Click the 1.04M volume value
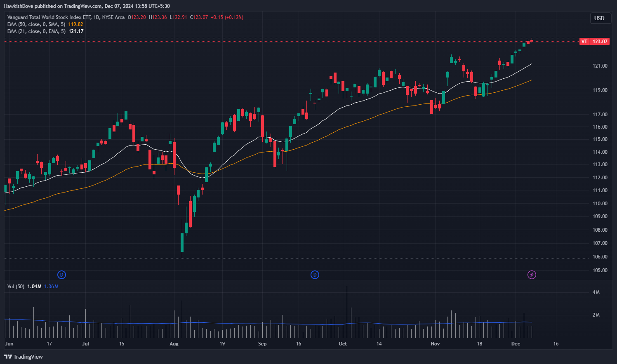Screen dimensions: 617x364 click(x=34, y=287)
